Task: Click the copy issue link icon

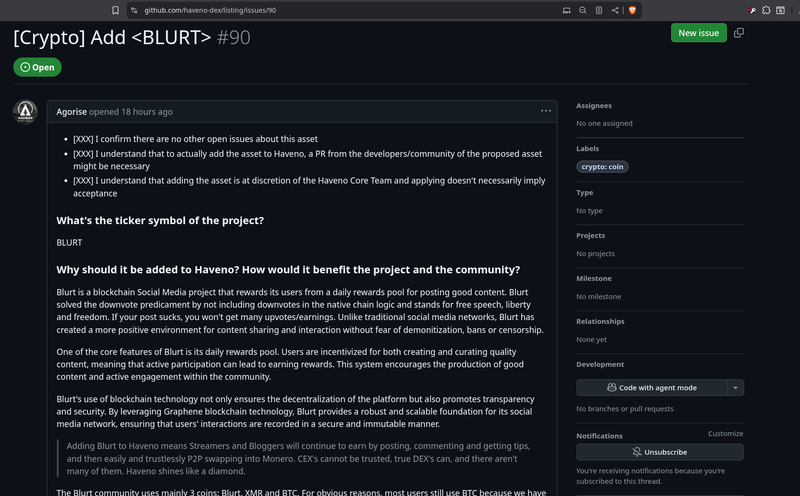Action: 739,33
